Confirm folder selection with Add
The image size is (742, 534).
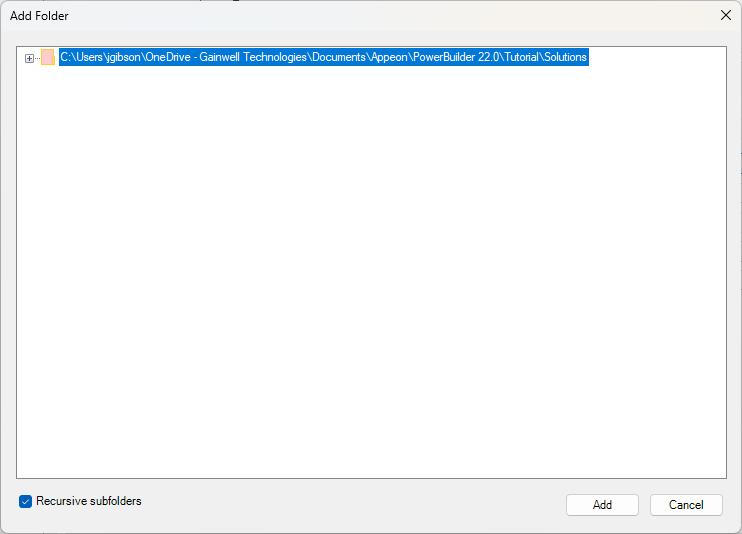point(602,505)
